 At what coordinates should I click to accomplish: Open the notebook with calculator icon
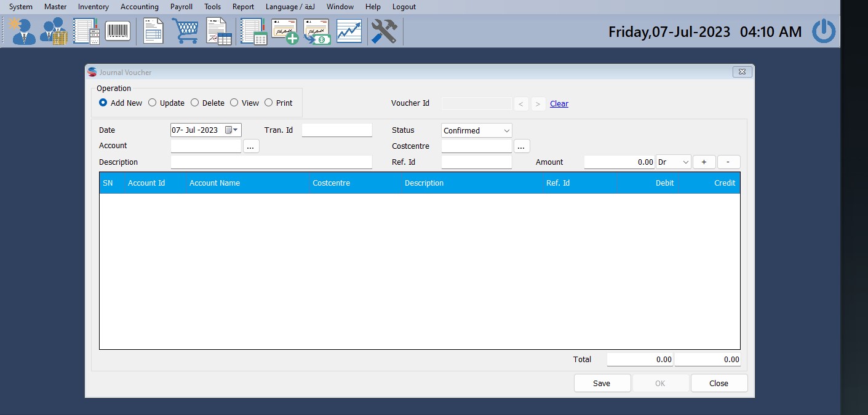[x=86, y=31]
